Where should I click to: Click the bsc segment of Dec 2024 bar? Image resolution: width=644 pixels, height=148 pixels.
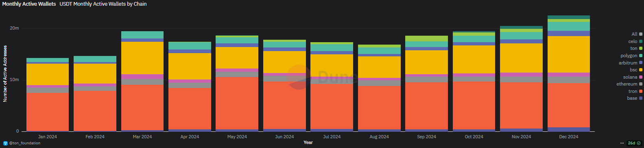(568, 54)
